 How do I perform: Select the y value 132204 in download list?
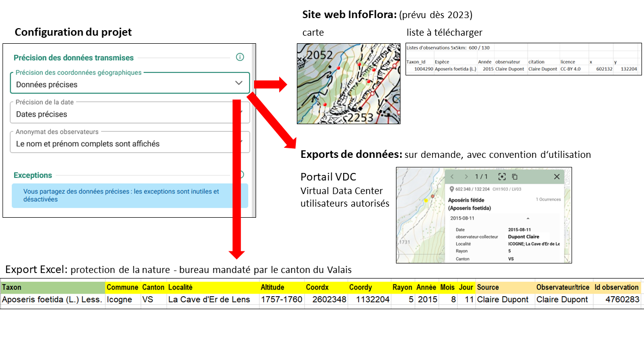pyautogui.click(x=629, y=69)
